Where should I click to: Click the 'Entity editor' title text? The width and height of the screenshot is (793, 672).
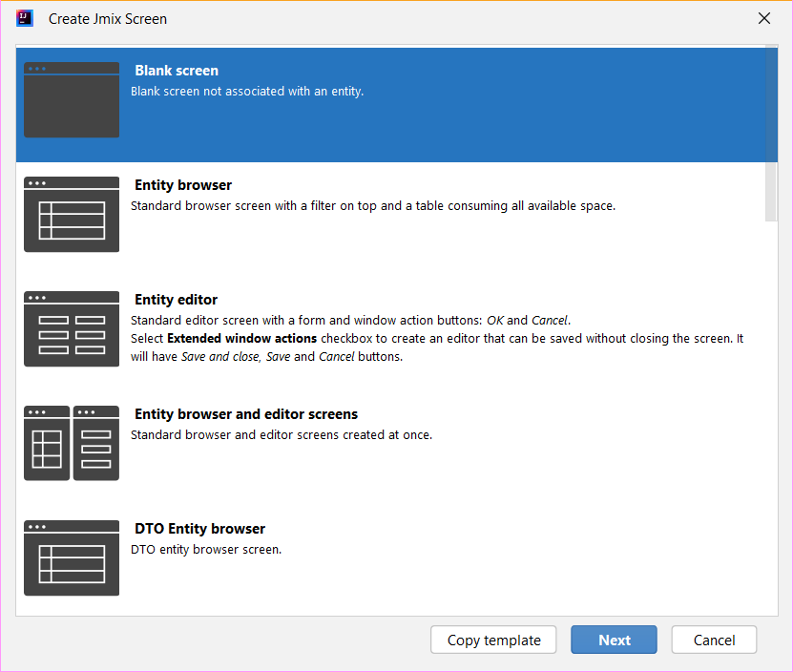click(176, 300)
